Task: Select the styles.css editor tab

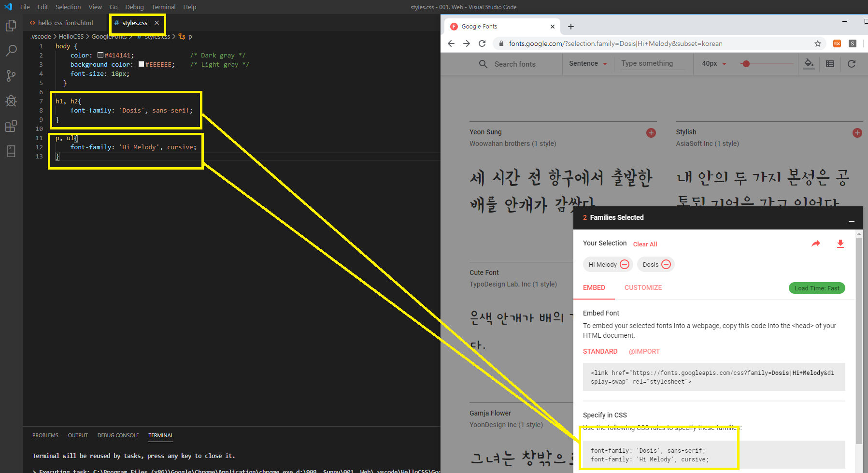Action: pyautogui.click(x=135, y=23)
